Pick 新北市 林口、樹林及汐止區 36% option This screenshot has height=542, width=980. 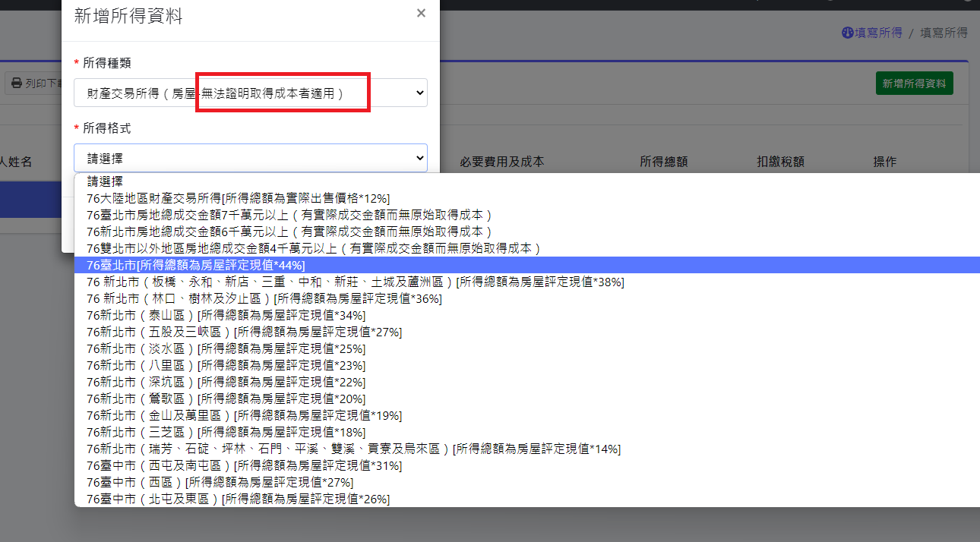pyautogui.click(x=264, y=298)
